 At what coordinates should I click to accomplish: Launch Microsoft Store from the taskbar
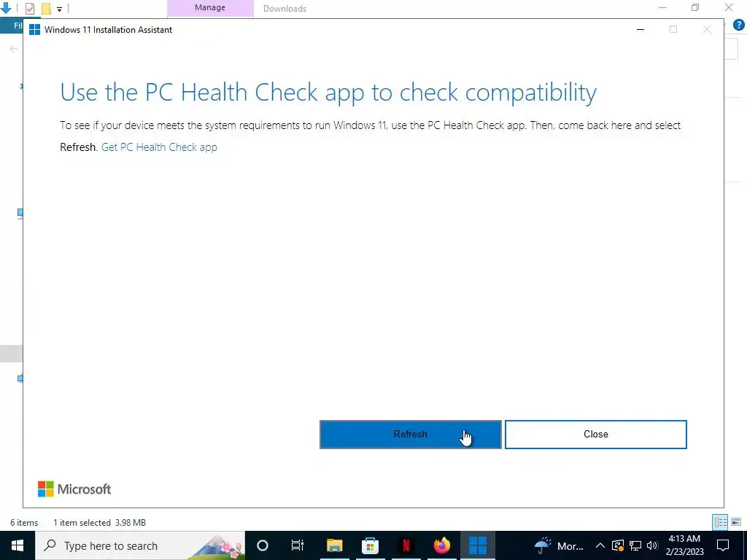coord(370,545)
